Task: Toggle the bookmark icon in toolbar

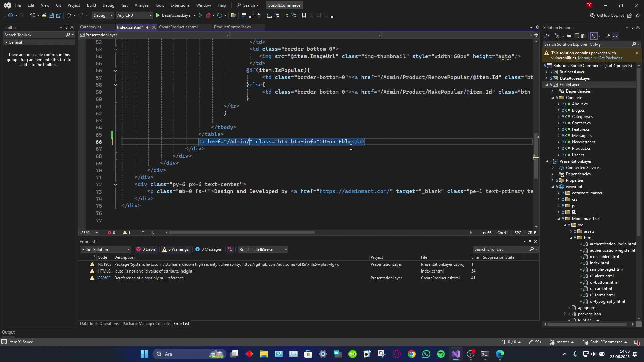Action: point(304,15)
